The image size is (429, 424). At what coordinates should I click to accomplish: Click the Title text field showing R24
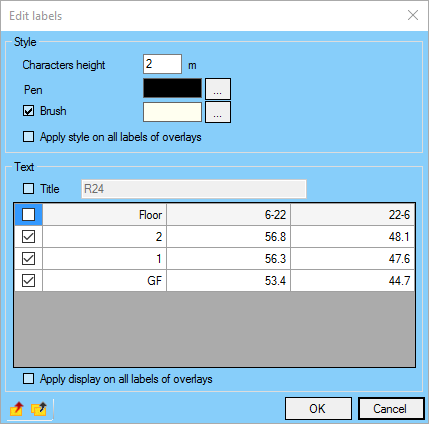[194, 189]
